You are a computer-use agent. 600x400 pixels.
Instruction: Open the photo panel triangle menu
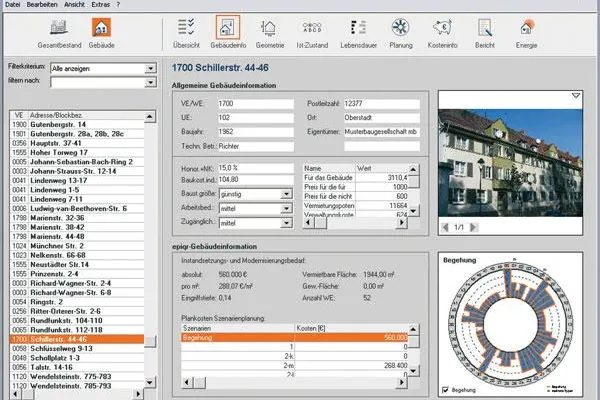coord(576,95)
